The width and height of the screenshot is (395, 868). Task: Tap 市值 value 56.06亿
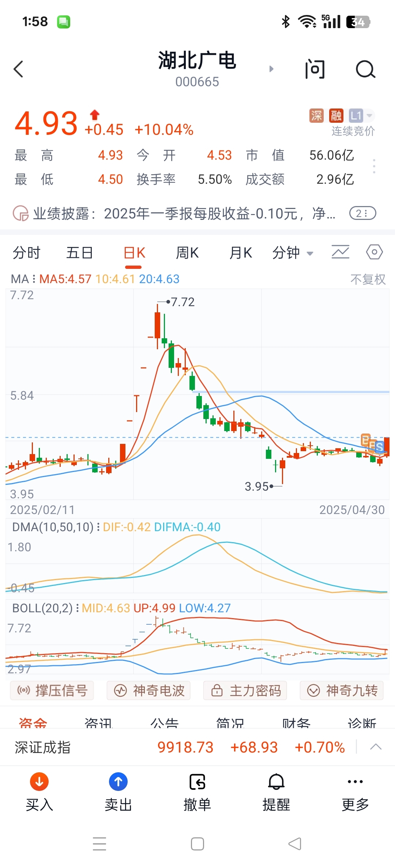(332, 155)
